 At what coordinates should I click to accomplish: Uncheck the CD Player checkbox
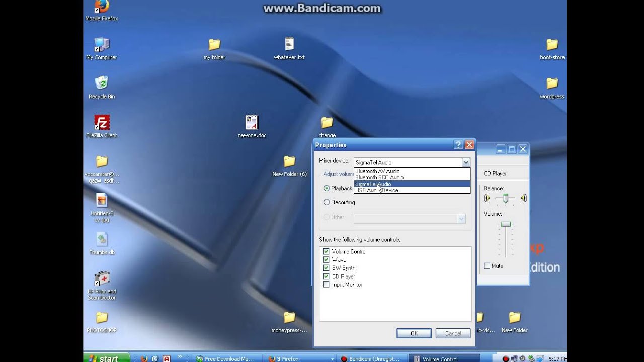[x=326, y=276]
